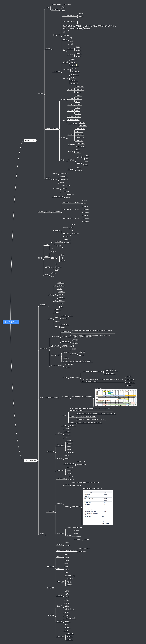Screen dimensions: 146x644
Task: Select the BI建设地图 node
Action: click(x=66, y=35)
